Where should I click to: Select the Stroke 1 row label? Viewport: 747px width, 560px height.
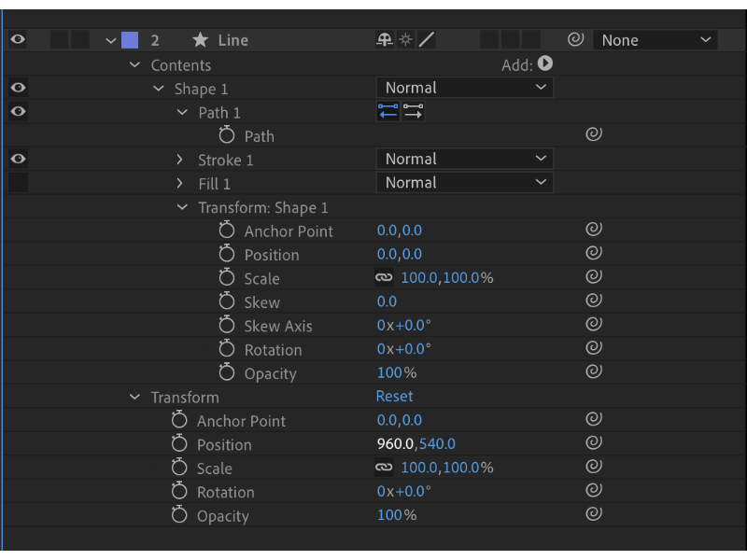226,160
